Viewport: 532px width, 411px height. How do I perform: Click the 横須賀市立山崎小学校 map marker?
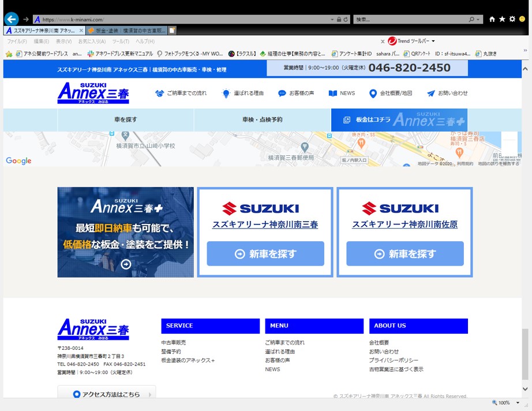125,136
